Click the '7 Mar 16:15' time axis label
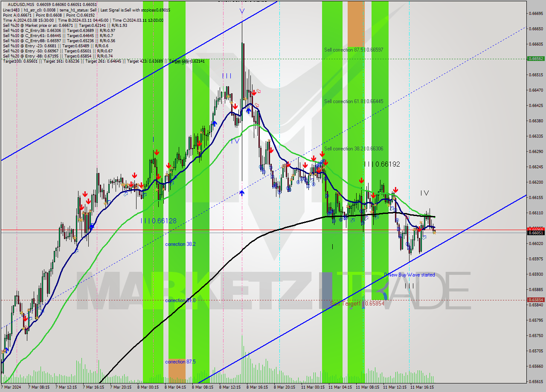This screenshot has height=392, width=546. click(x=94, y=387)
